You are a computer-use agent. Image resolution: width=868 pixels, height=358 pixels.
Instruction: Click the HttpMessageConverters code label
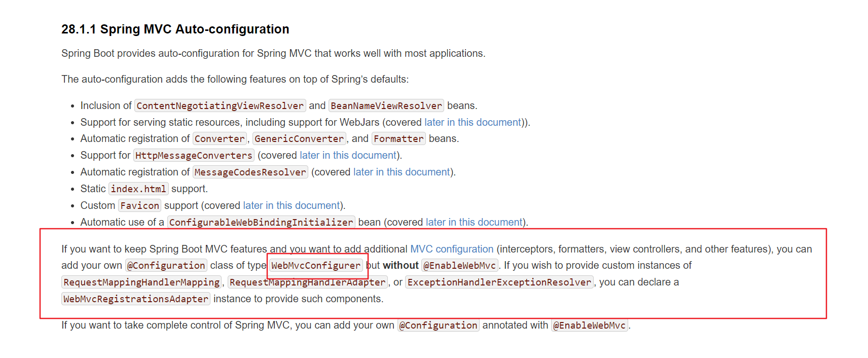[194, 155]
